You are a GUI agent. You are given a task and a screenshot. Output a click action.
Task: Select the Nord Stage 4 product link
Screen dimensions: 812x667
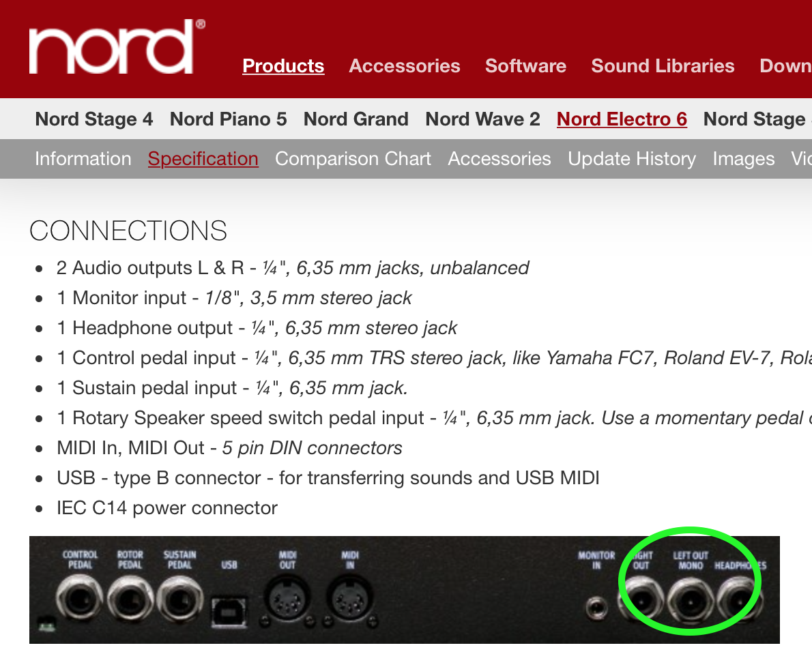94,119
